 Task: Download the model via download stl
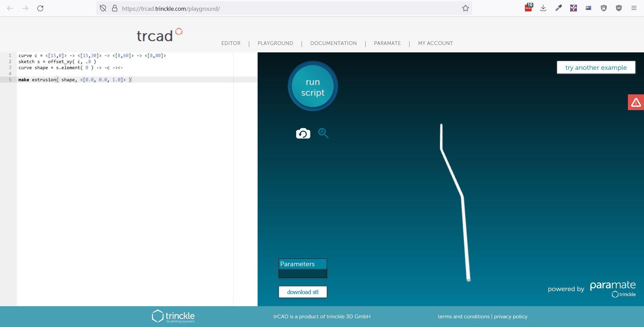[302, 292]
